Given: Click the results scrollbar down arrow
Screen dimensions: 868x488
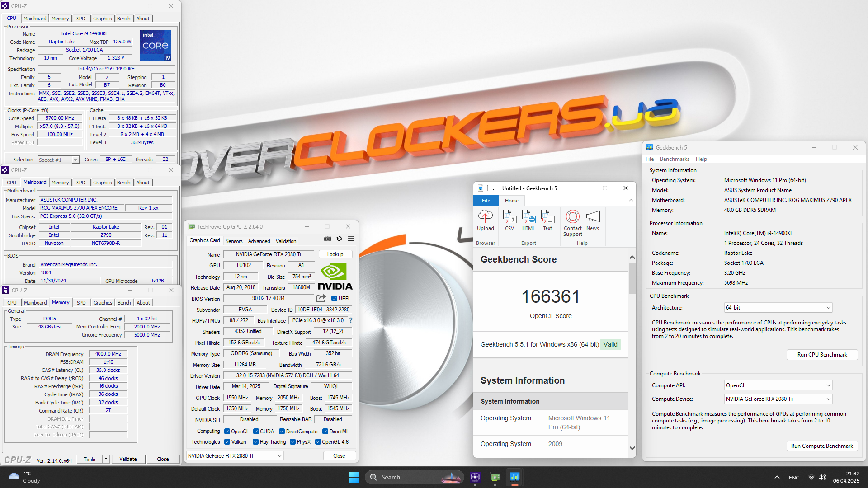Looking at the screenshot, I should point(632,448).
